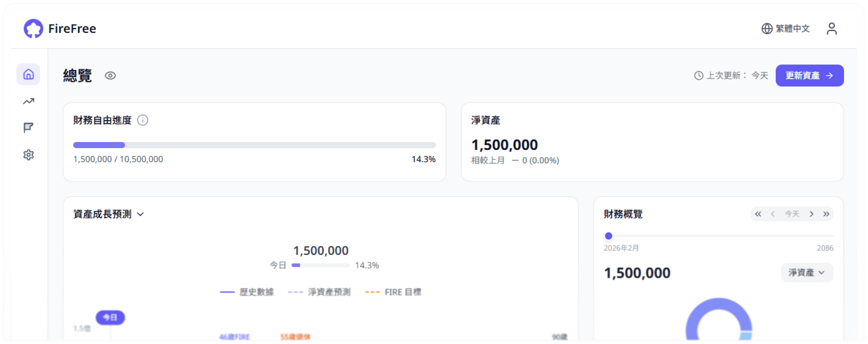Click 繁體中文 language menu item
The image size is (868, 344).
[793, 29]
